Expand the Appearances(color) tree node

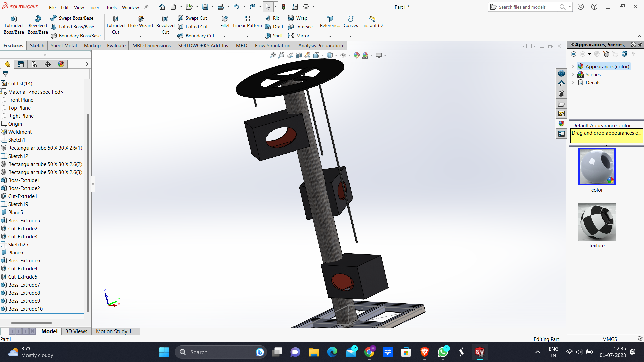click(x=573, y=67)
